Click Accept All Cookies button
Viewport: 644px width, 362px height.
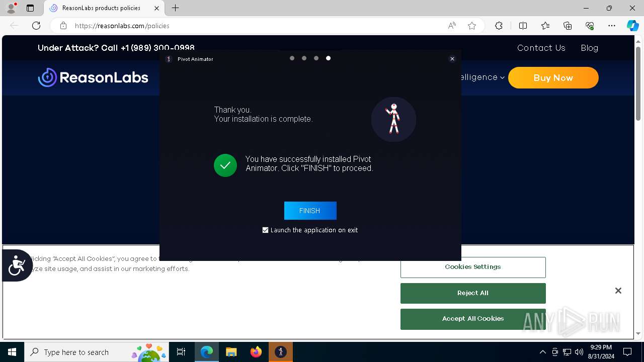coord(473,319)
